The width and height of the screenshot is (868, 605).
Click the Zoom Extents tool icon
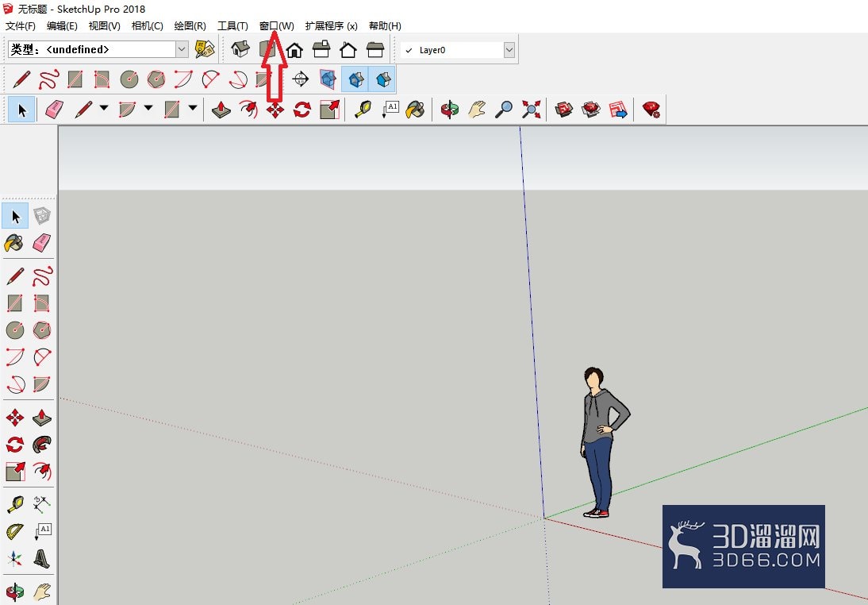[531, 109]
